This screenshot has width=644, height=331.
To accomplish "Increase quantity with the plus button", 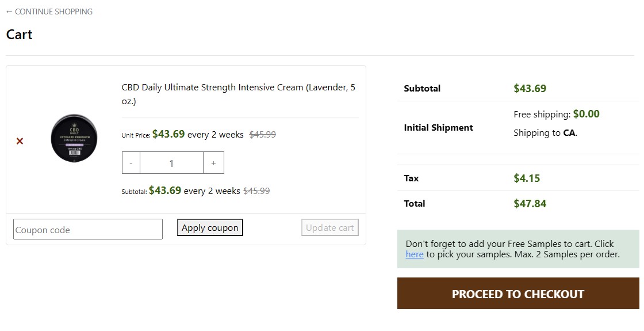I will (213, 163).
